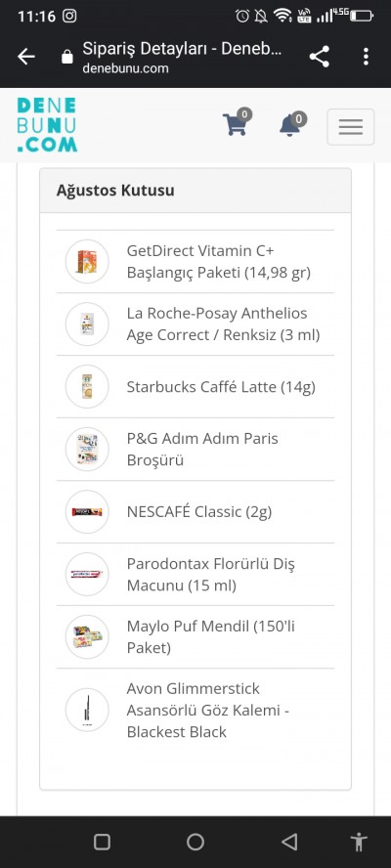Tap the P&G Adım Adım Paris thumbnail
The image size is (391, 868).
[87, 449]
